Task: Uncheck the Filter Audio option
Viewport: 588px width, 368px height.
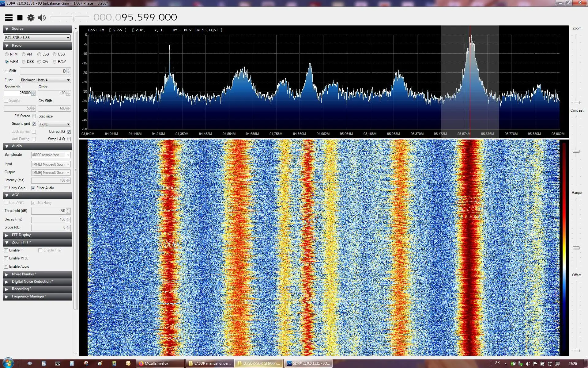Action: (x=33, y=188)
